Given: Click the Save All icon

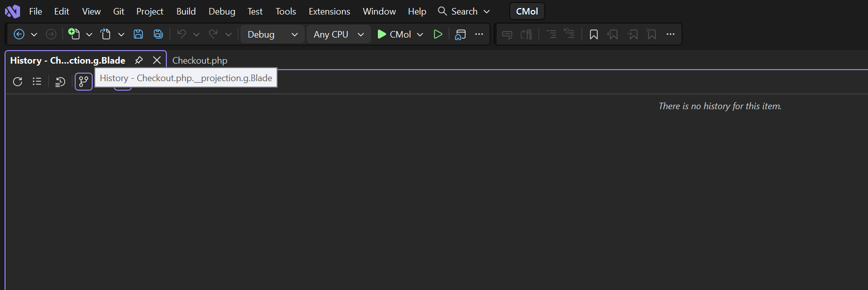Looking at the screenshot, I should 158,34.
